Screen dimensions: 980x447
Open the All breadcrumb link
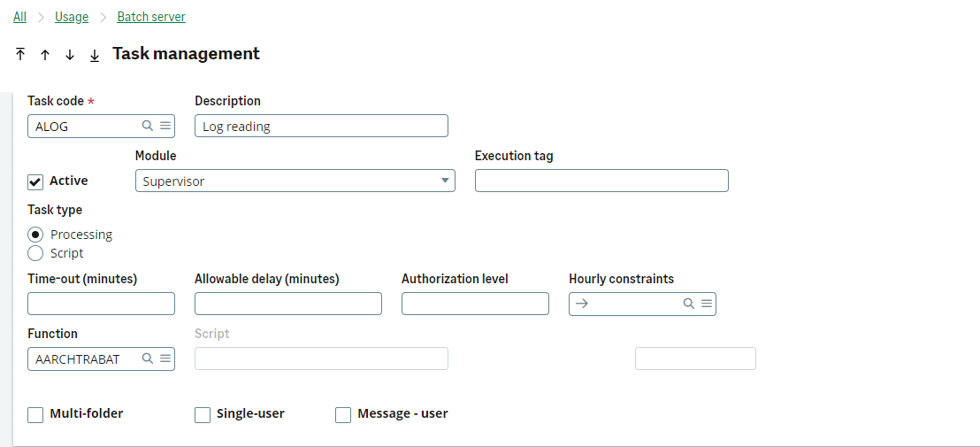19,17
